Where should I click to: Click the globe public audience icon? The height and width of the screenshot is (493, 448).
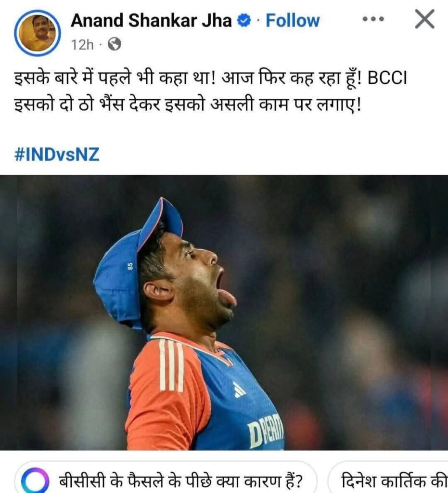coord(115,44)
